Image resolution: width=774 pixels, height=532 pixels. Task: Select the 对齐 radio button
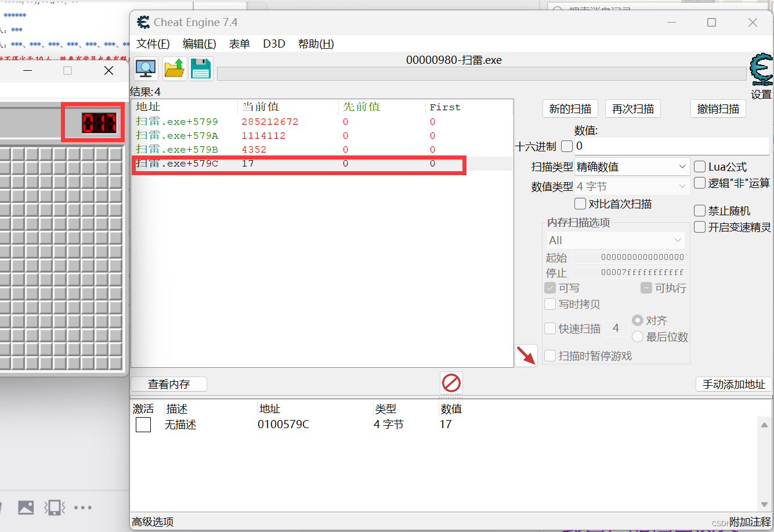[638, 320]
